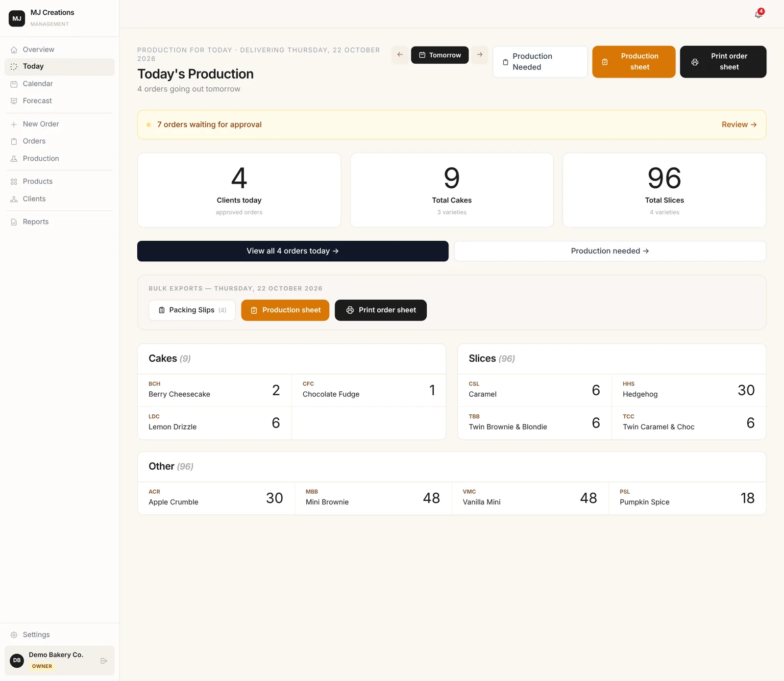The height and width of the screenshot is (681, 784).
Task: Click View all 4 orders today
Action: [x=293, y=251]
